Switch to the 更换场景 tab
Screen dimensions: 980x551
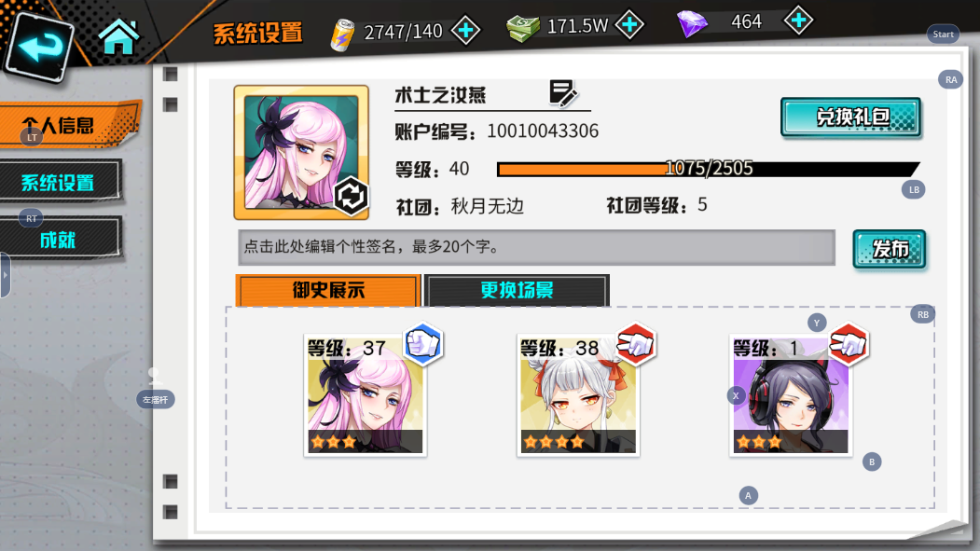point(517,291)
